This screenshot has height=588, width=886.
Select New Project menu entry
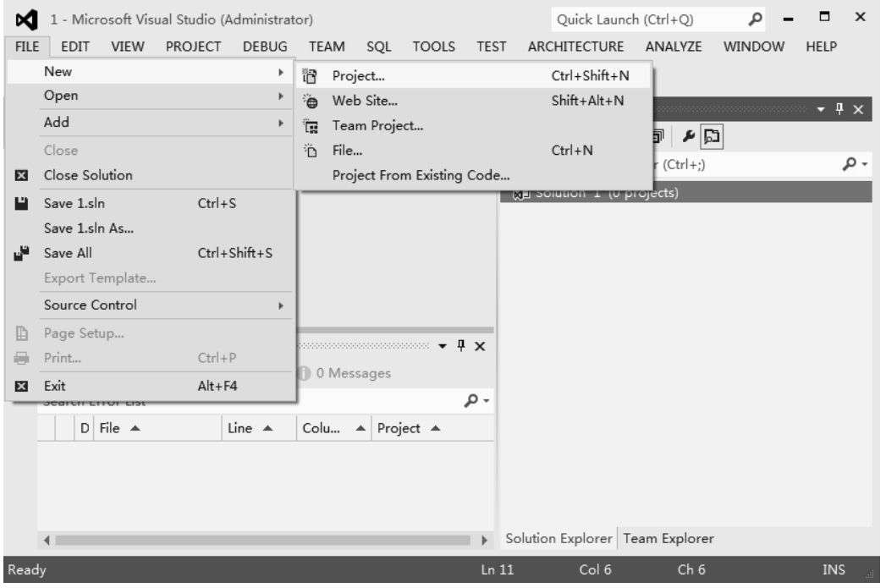pos(474,75)
